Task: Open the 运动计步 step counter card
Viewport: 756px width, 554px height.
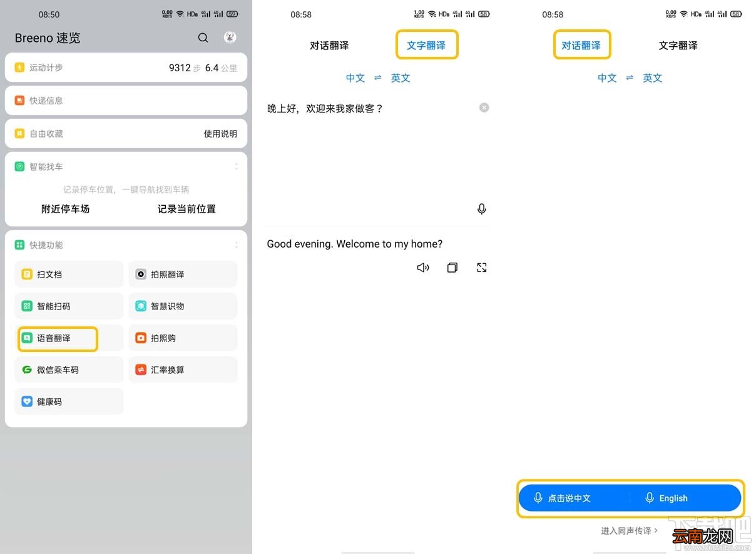Action: tap(126, 68)
